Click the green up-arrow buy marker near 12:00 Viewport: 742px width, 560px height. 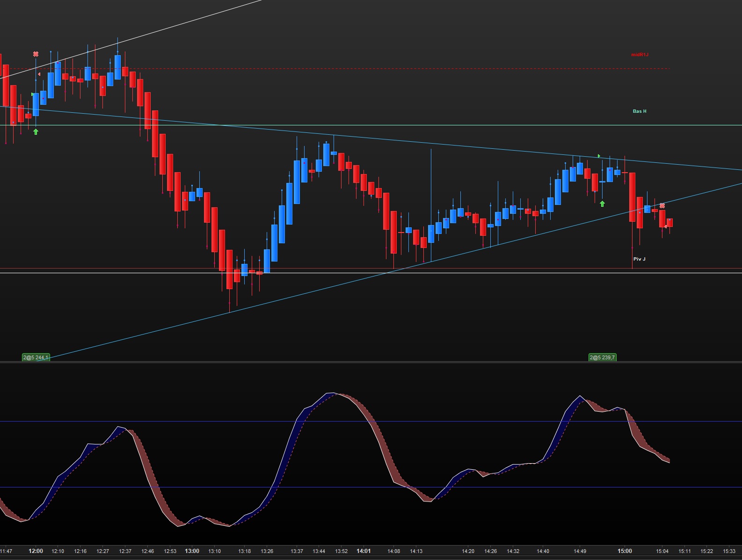point(36,132)
